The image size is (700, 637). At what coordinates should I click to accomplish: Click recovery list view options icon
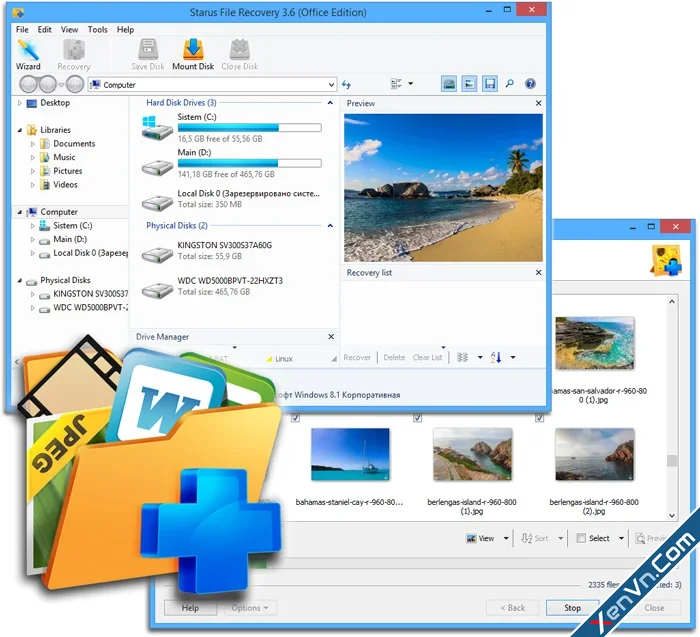click(462, 357)
